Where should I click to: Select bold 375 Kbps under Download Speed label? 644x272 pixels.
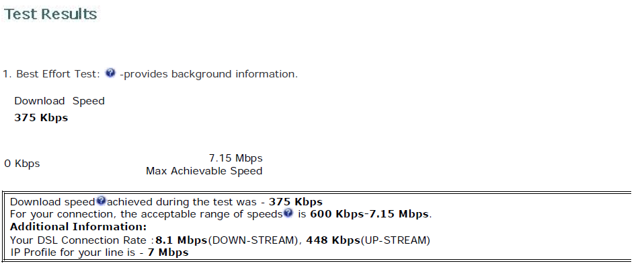pyautogui.click(x=41, y=118)
